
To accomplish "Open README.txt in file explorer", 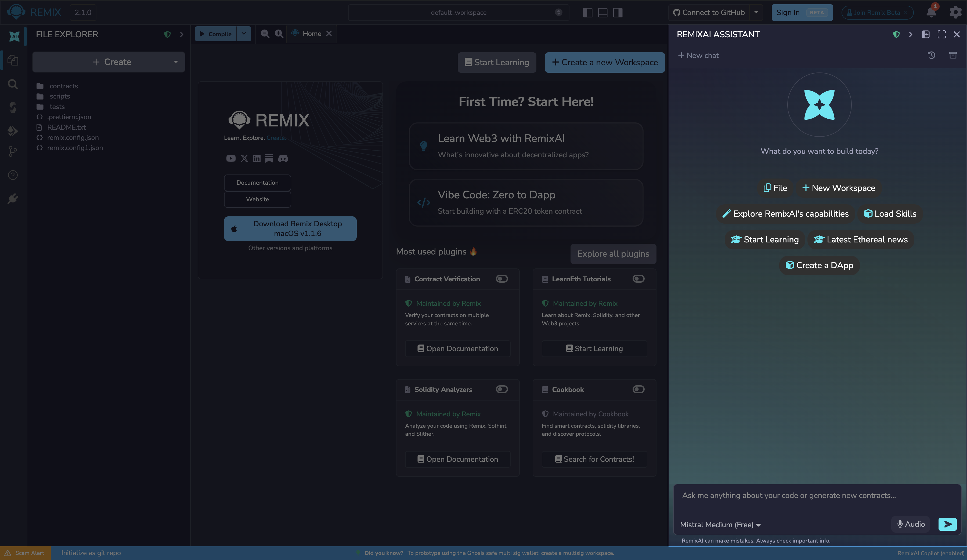I will [66, 127].
